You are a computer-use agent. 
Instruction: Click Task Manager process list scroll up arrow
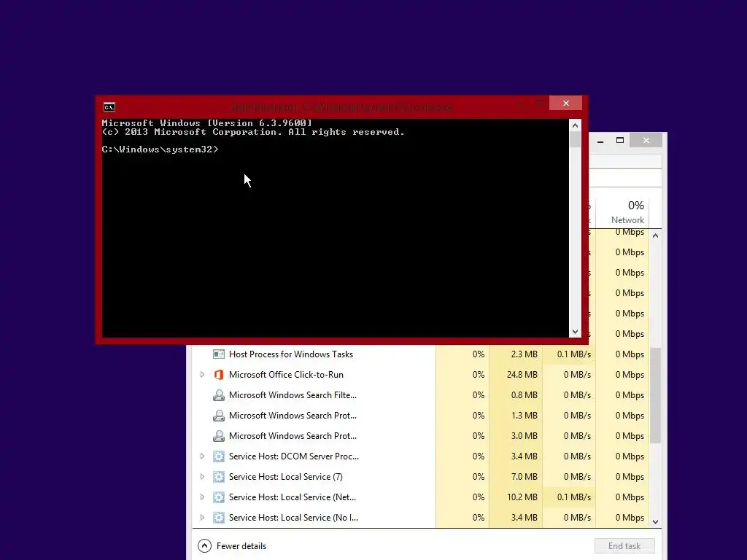point(656,236)
